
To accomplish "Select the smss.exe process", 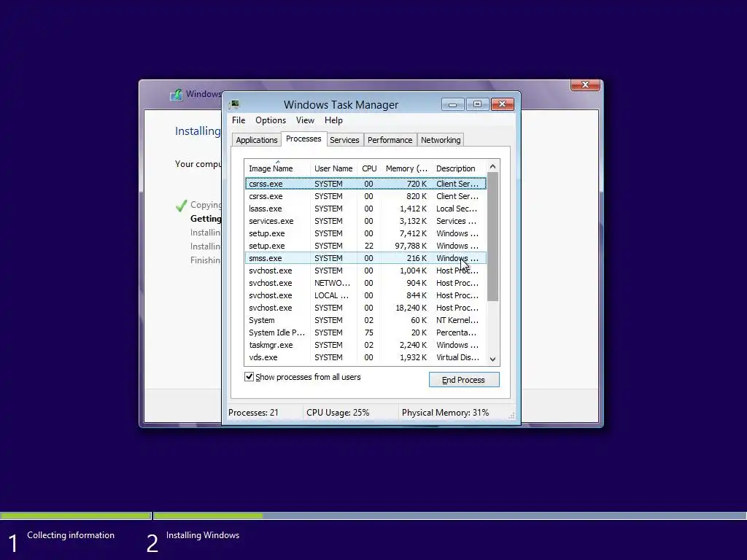I will pyautogui.click(x=365, y=258).
